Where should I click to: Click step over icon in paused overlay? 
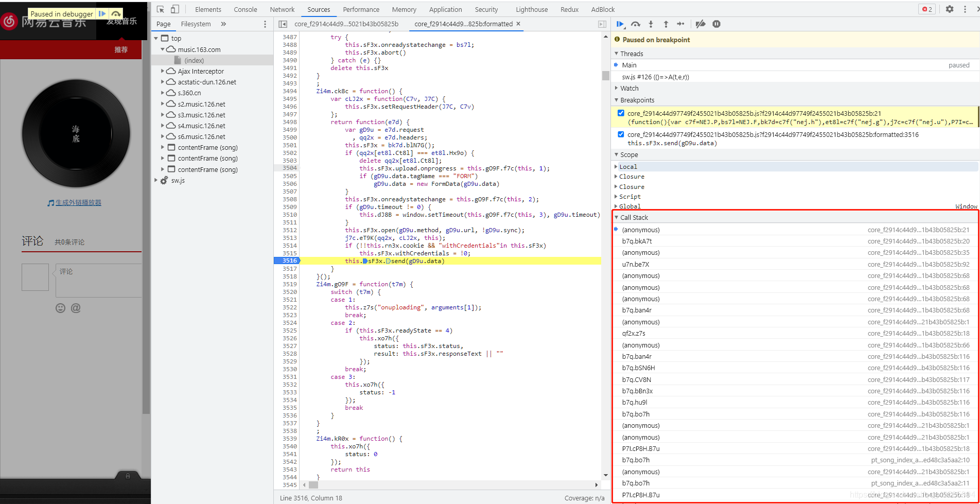tap(116, 14)
